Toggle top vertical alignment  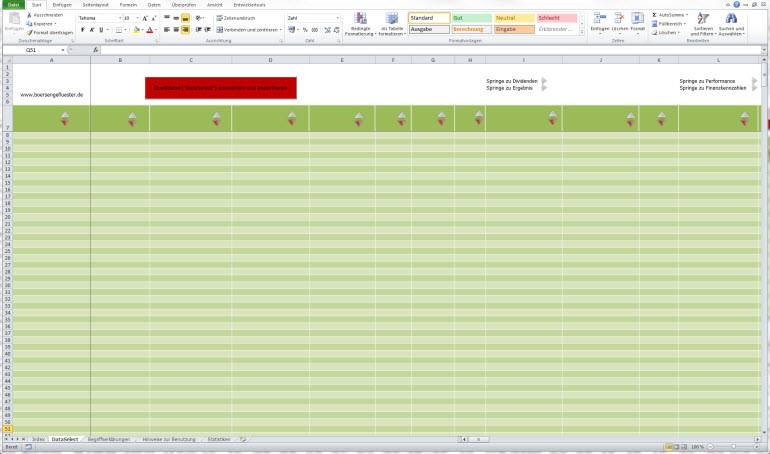[x=167, y=18]
